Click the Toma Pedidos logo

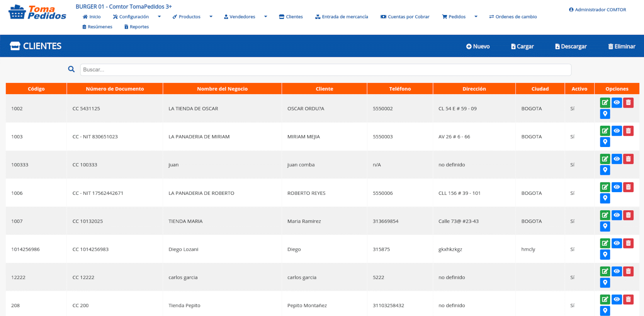37,12
